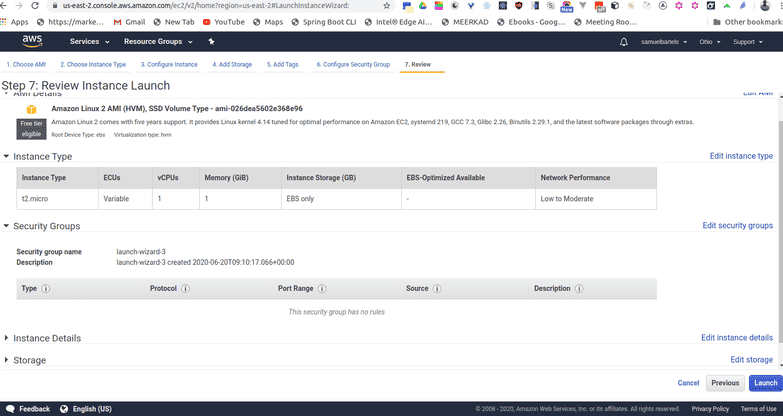Go to AWS console home via logo
This screenshot has height=416, width=783.
tap(32, 41)
